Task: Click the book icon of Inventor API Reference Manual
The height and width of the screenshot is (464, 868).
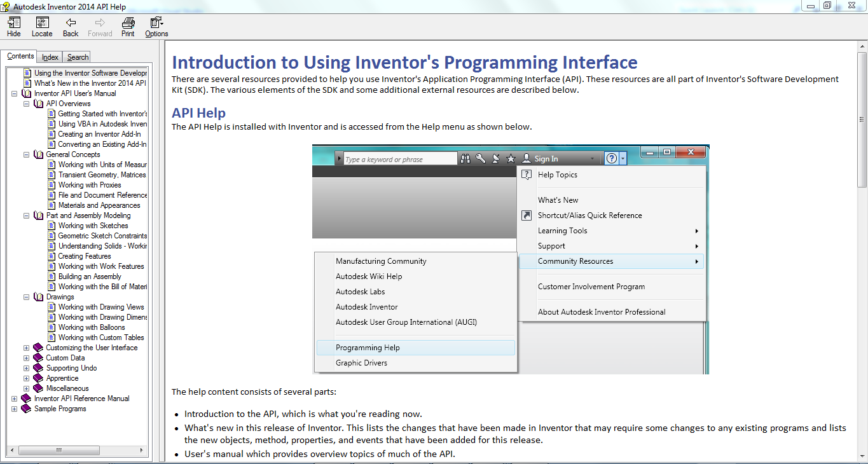Action: tap(26, 399)
